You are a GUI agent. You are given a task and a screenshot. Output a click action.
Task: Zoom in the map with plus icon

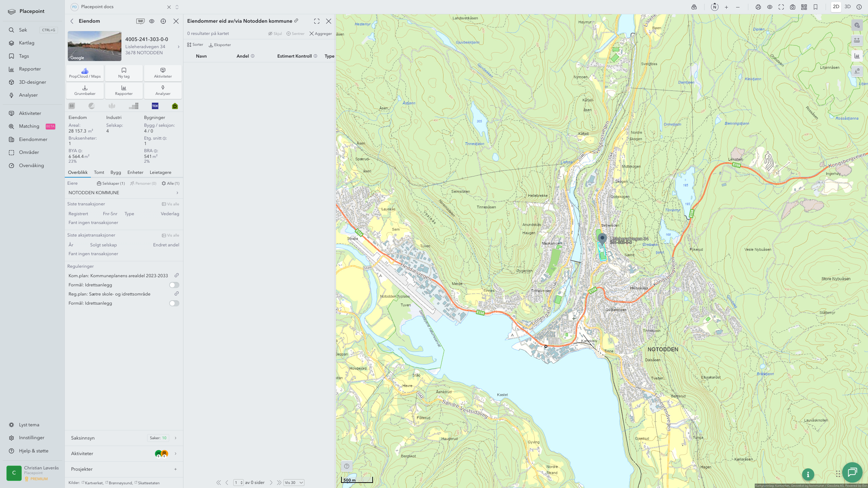click(726, 7)
